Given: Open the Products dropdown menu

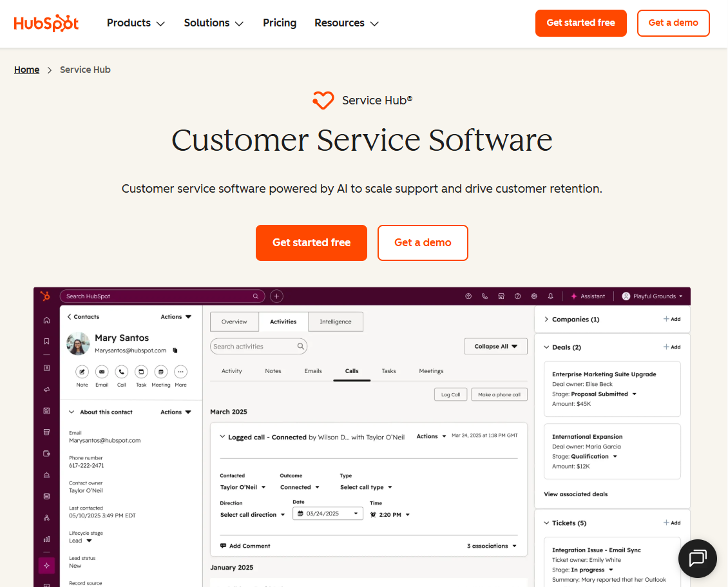Looking at the screenshot, I should click(x=135, y=23).
